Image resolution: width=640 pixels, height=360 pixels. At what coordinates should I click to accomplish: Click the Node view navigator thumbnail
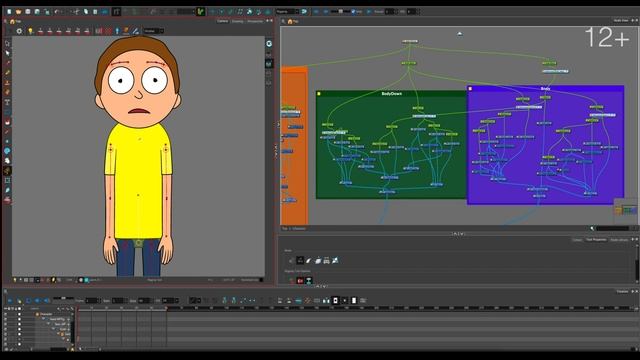[627, 210]
